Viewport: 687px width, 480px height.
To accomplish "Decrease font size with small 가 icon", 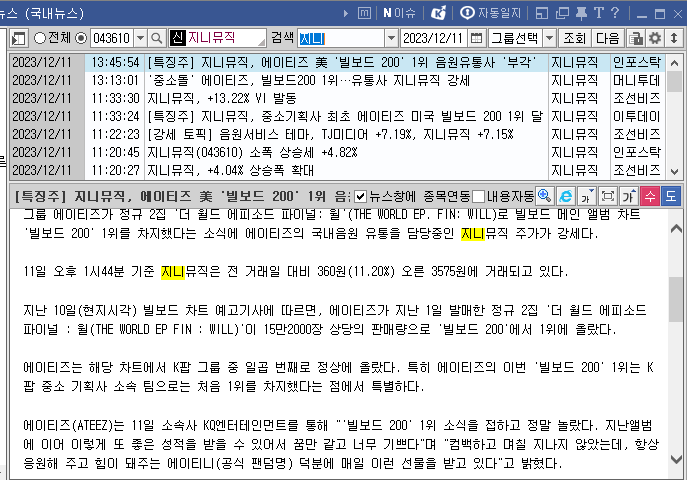I will pos(587,196).
